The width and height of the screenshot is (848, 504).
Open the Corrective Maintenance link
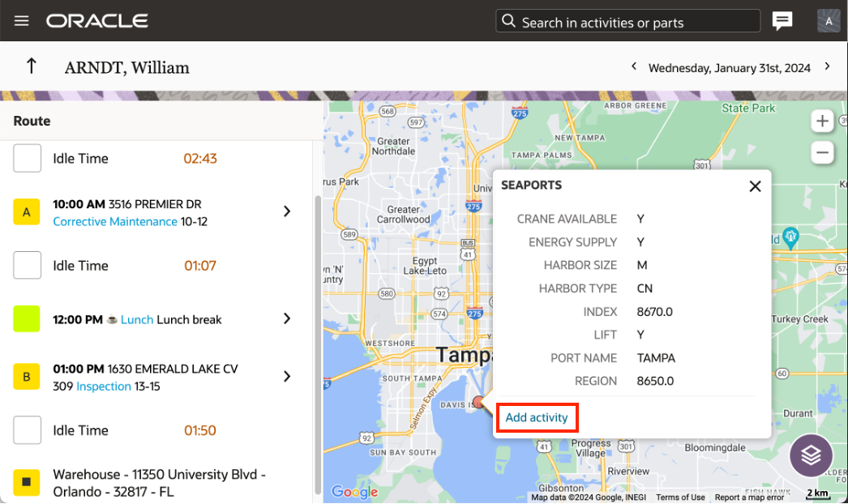[115, 222]
